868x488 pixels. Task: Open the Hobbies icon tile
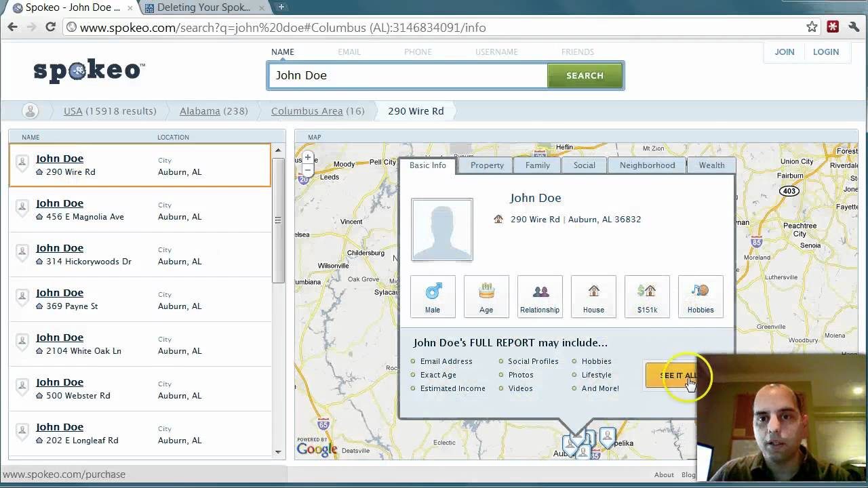tap(701, 296)
